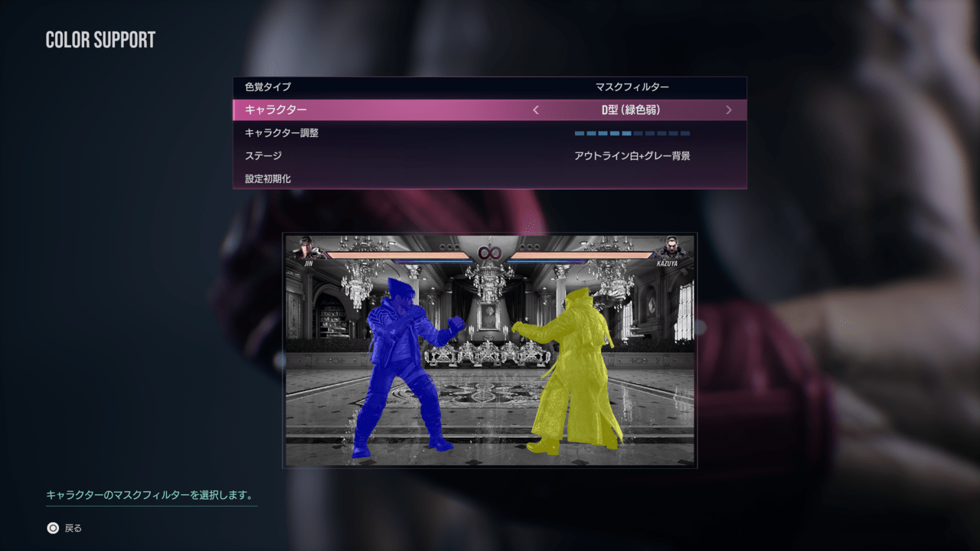The height and width of the screenshot is (551, 980).
Task: Click the マスクフィルター value
Action: tap(632, 87)
